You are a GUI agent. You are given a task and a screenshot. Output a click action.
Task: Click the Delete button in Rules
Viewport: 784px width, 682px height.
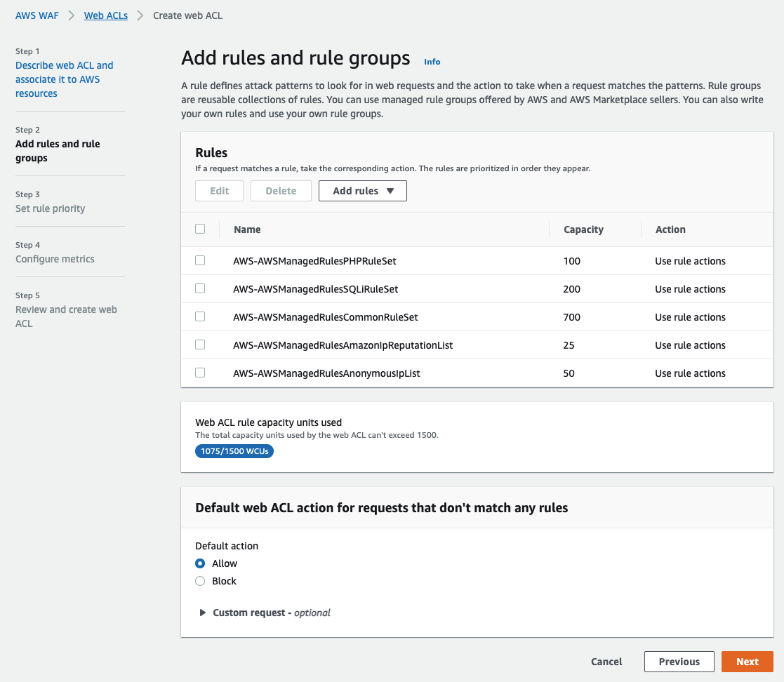281,191
